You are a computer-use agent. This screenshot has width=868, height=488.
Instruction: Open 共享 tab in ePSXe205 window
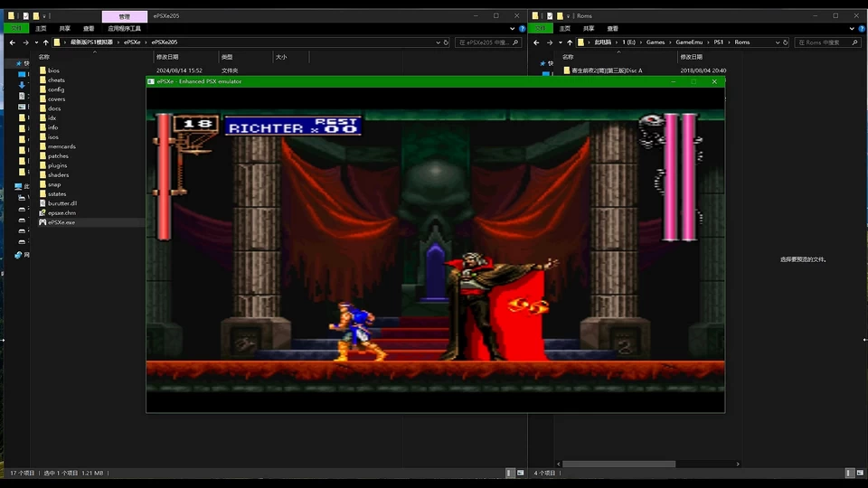pyautogui.click(x=65, y=29)
